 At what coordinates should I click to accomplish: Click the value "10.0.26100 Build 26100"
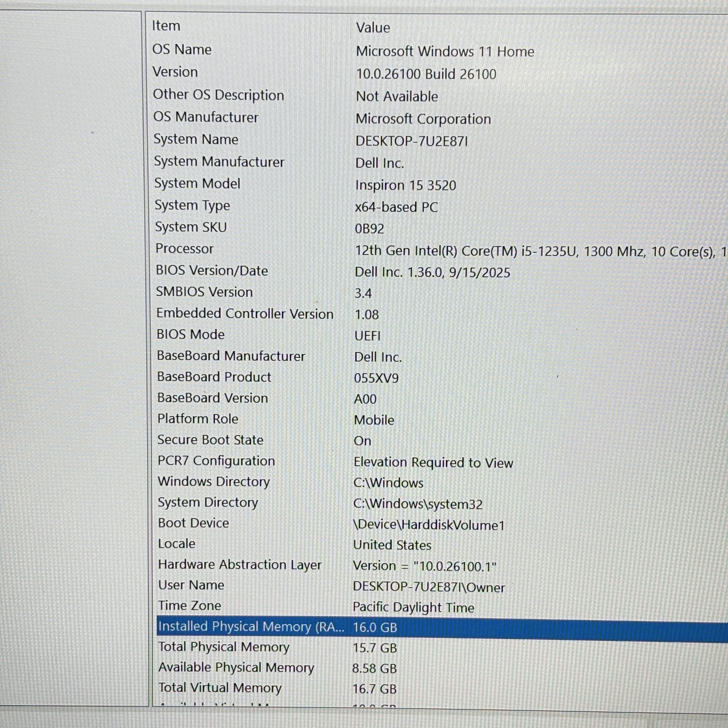pos(426,74)
